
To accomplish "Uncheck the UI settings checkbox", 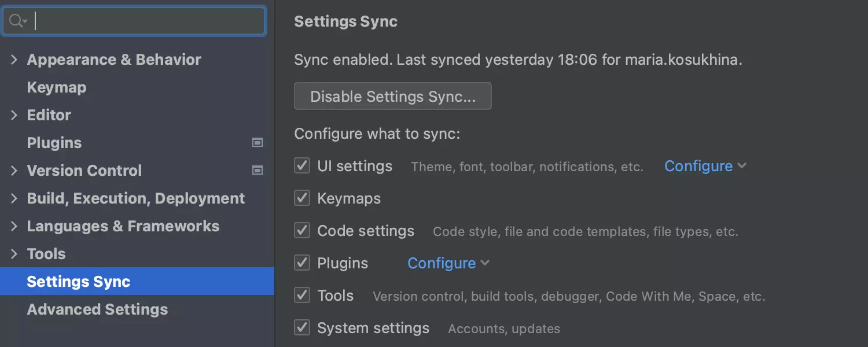I will click(302, 166).
